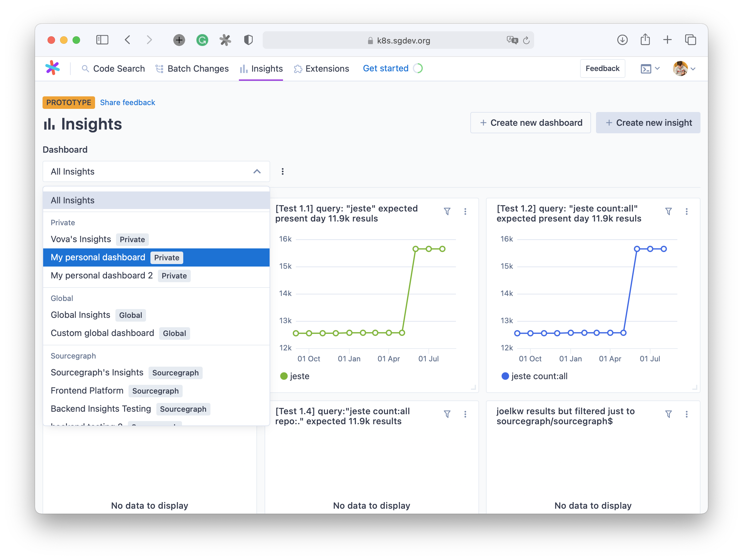Viewport: 743px width, 560px height.
Task: Open dashboard options three-dot menu
Action: point(282,171)
